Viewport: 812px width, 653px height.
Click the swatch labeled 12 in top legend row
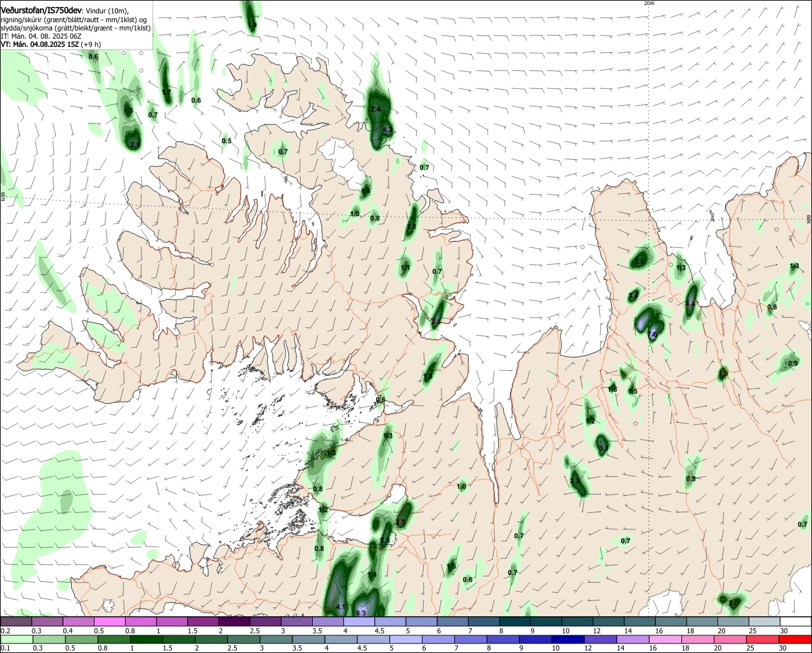click(609, 621)
